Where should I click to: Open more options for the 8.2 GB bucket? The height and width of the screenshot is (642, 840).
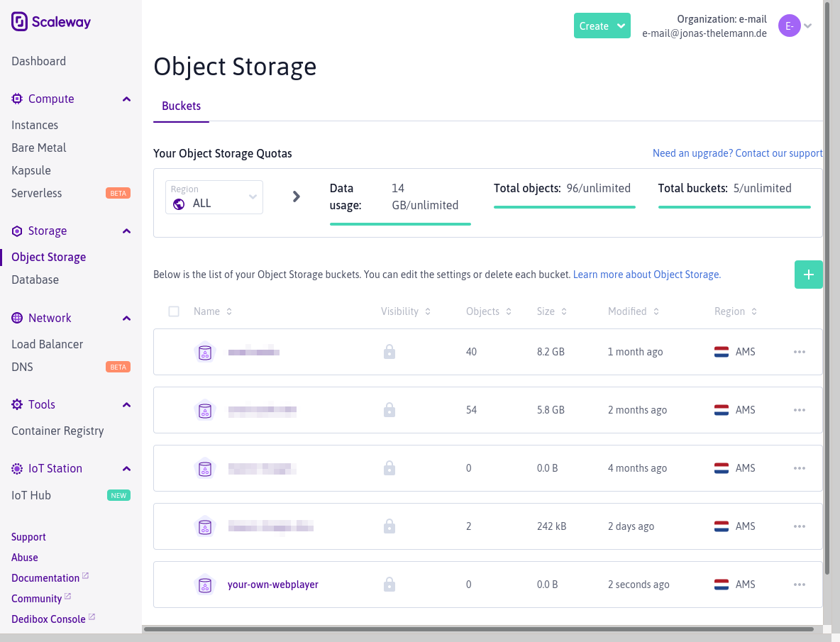click(x=800, y=352)
